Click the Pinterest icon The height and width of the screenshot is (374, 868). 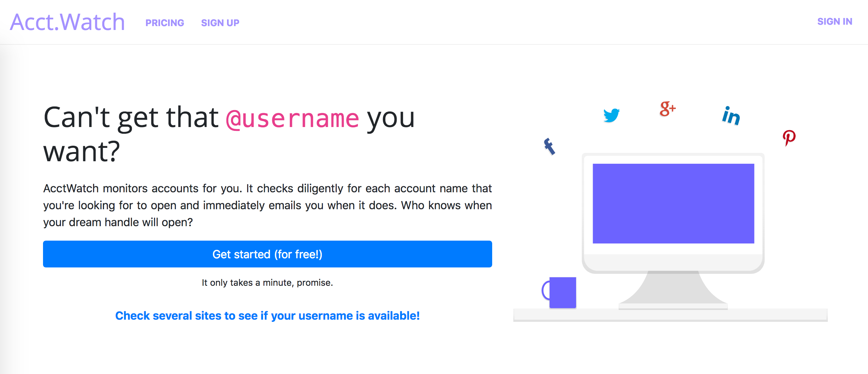point(789,138)
